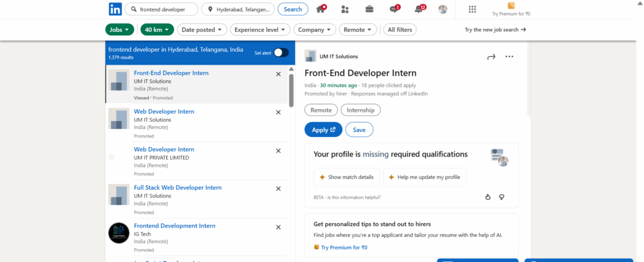Click the blue Apply button
Screen dimensions: 644x262
pyautogui.click(x=323, y=129)
